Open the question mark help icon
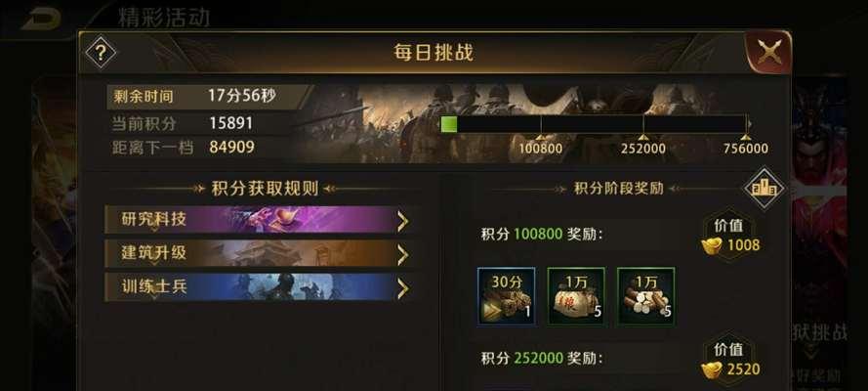This screenshot has height=391, width=868. (101, 53)
